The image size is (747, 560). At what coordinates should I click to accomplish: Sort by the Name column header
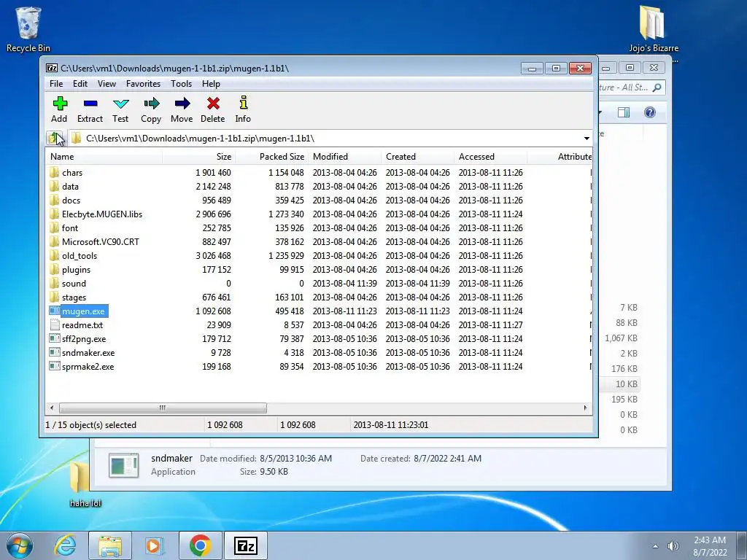104,157
